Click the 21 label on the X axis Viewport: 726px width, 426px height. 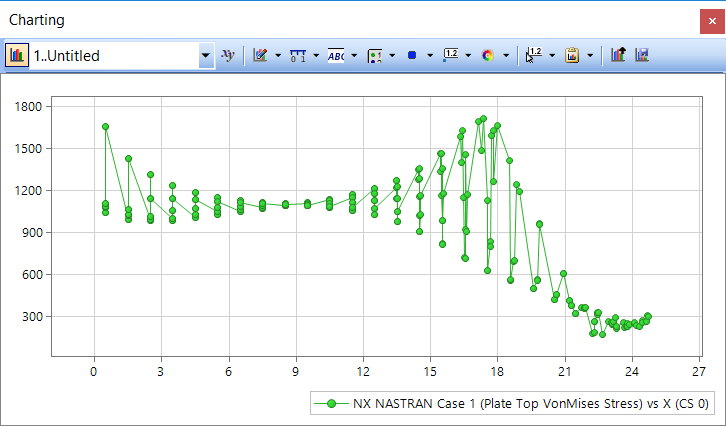(x=565, y=371)
